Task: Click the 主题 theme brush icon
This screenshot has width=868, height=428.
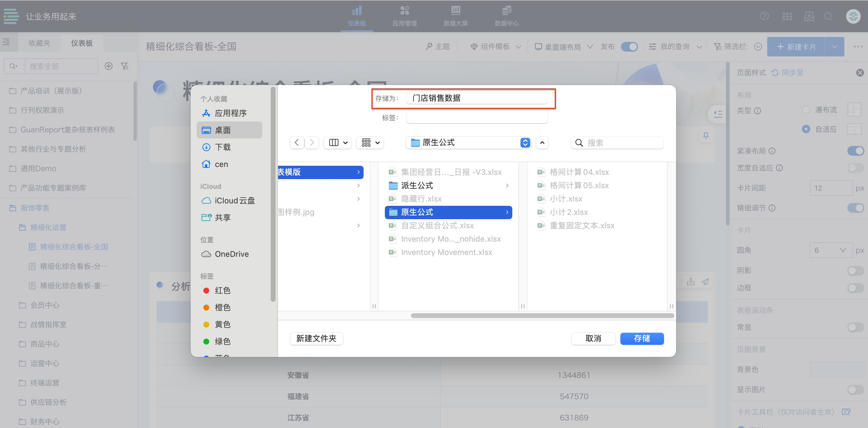Action: point(429,46)
